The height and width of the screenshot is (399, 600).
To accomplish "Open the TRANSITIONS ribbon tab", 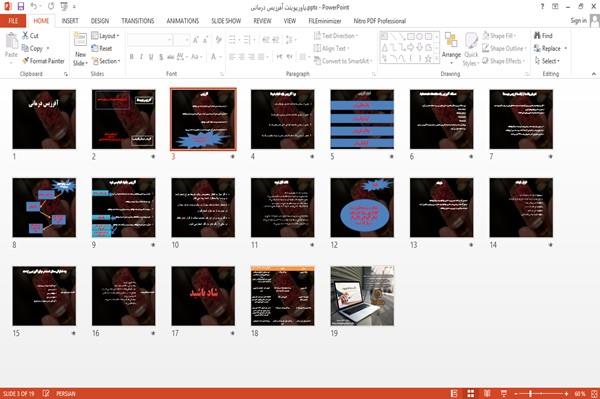I will pyautogui.click(x=138, y=21).
